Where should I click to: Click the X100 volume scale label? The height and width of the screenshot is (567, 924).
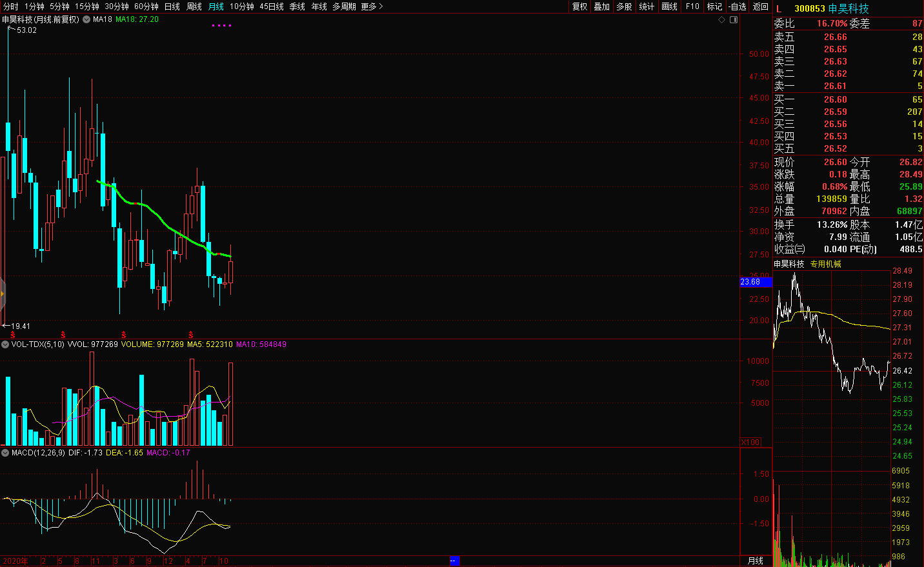pos(750,443)
